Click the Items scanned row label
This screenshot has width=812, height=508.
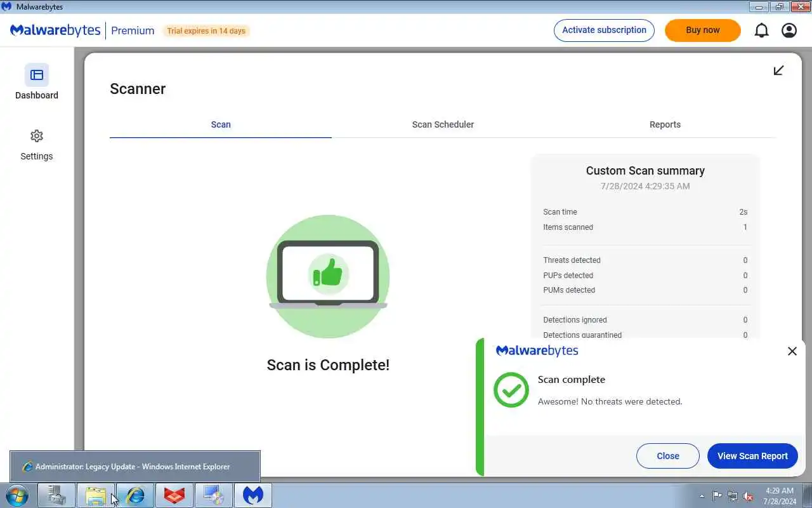[x=568, y=227]
